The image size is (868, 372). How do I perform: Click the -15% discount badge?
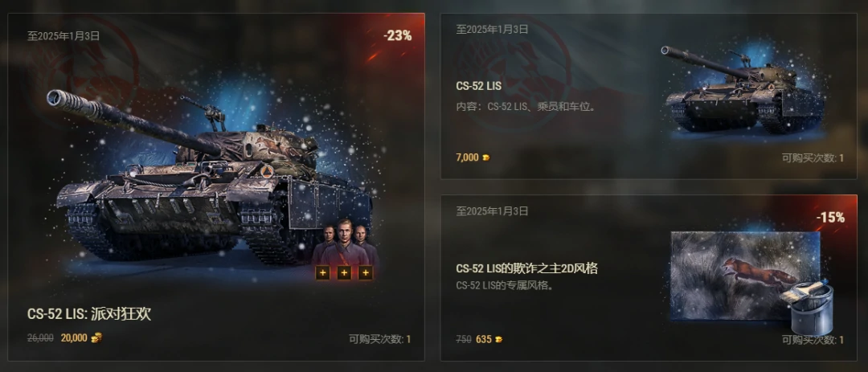[x=830, y=218]
